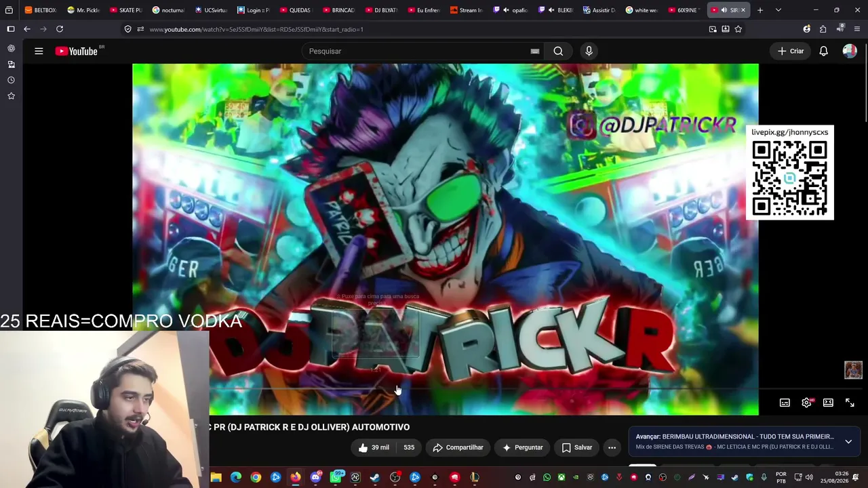Screen dimensions: 868x488
Task: Toggle theater mode in the player
Action: (x=828, y=403)
